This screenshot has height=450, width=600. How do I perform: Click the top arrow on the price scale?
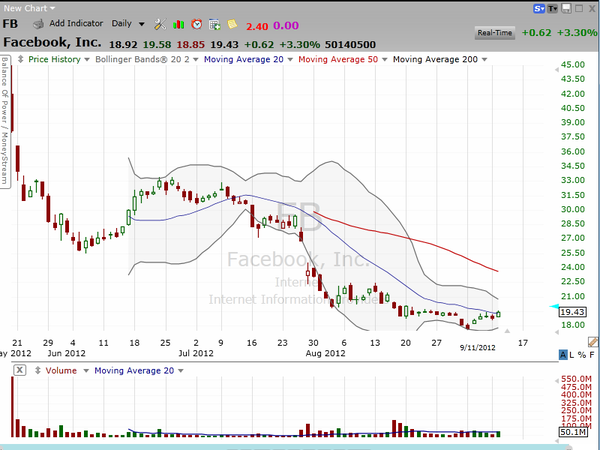click(x=556, y=70)
